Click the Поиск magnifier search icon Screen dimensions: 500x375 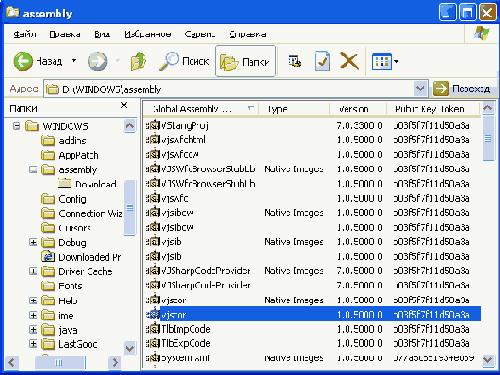tap(169, 61)
